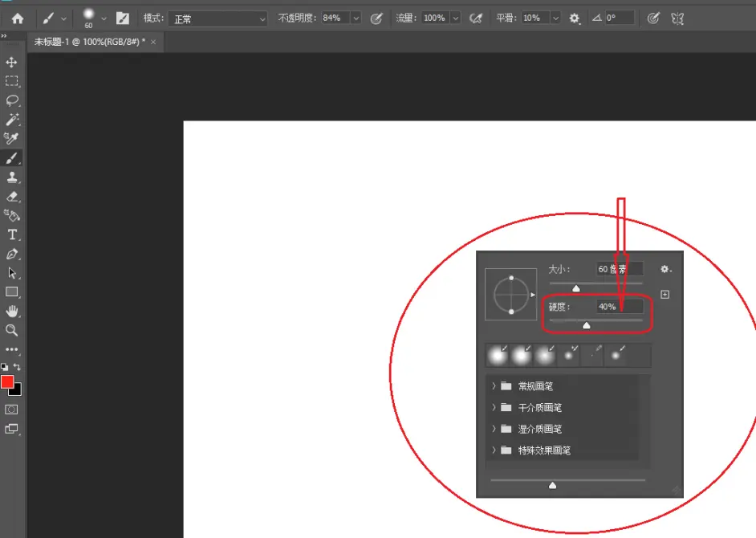Close the 未标题-1 document tab
756x538 pixels.
pos(153,42)
